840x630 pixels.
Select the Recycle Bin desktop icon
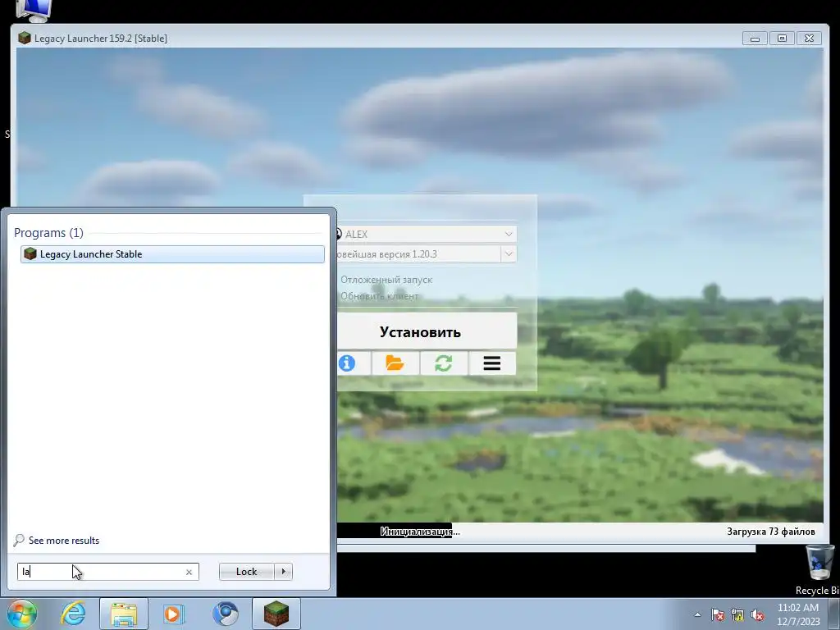coord(819,569)
